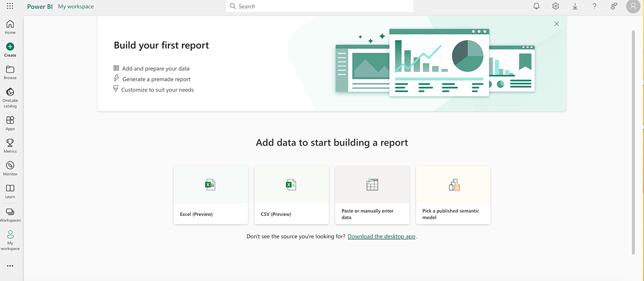Open OneLake catalog from the sidebar
644x281 pixels.
(10, 98)
